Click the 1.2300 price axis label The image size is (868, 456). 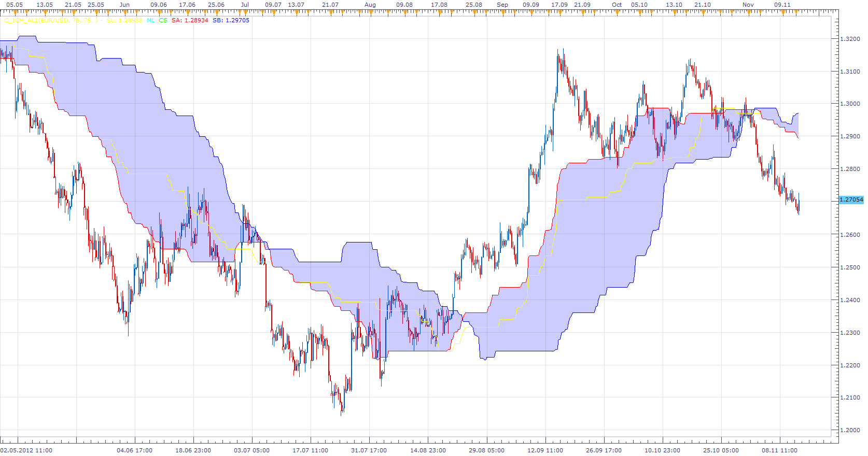coord(850,333)
